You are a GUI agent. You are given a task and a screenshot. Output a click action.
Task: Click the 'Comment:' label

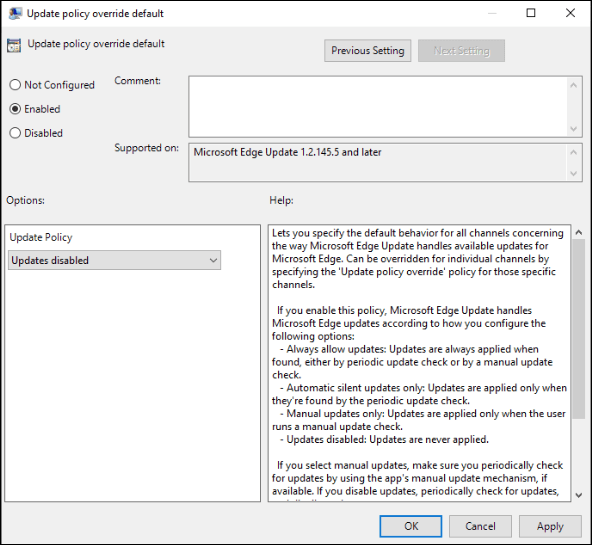click(x=137, y=81)
